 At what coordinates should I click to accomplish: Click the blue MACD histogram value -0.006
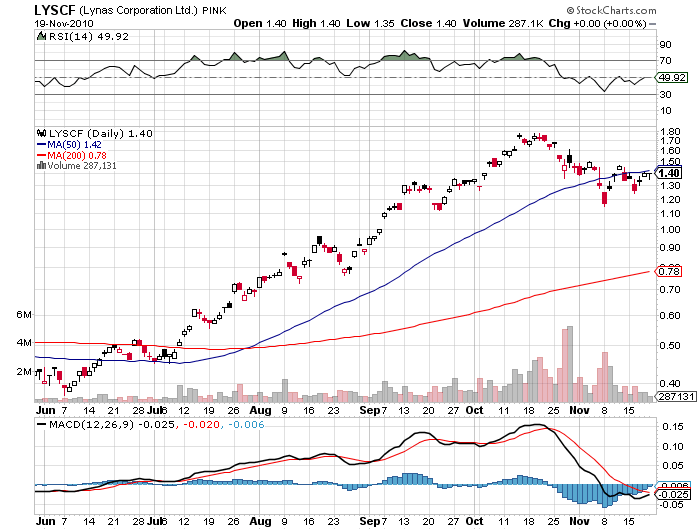coord(246,424)
